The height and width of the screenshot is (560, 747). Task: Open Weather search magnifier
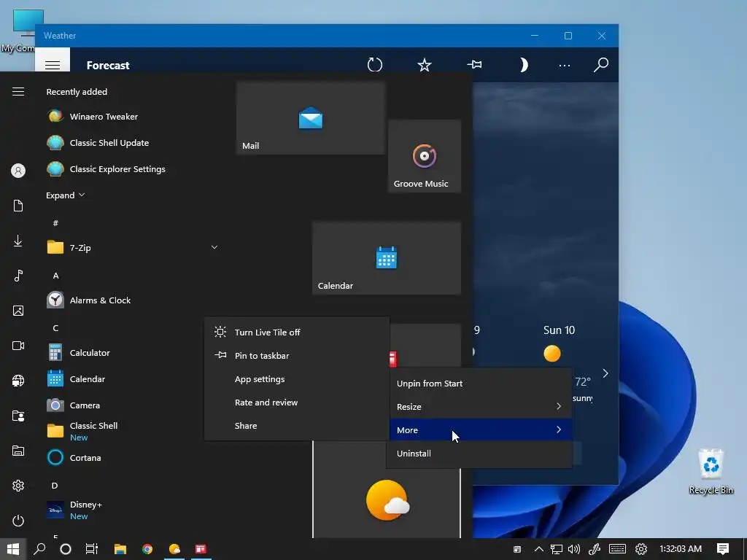pos(601,65)
